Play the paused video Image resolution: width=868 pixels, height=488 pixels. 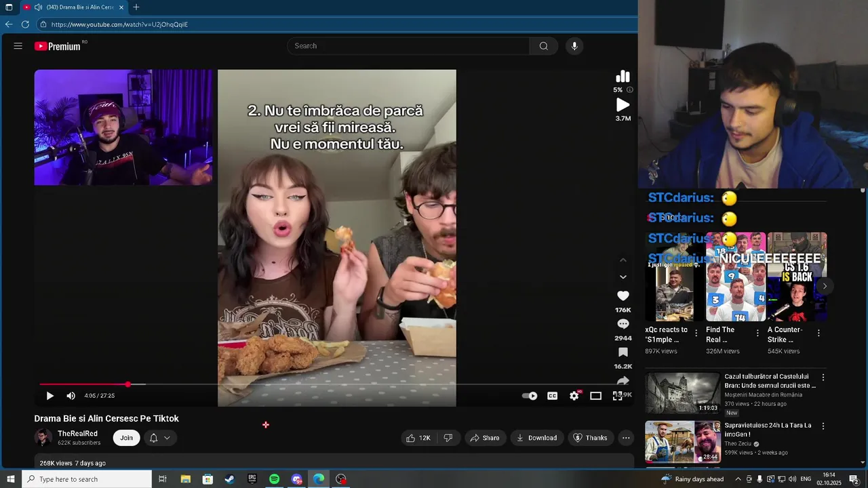point(50,396)
